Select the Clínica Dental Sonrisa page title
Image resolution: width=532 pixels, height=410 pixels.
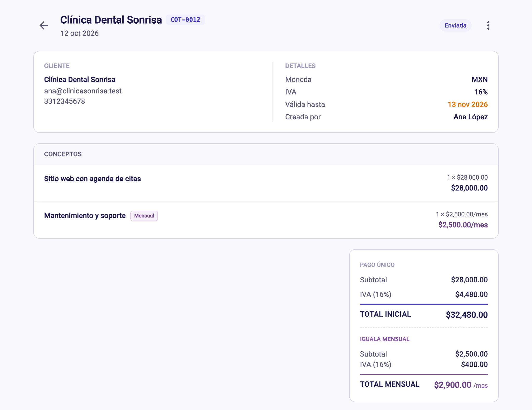point(111,20)
